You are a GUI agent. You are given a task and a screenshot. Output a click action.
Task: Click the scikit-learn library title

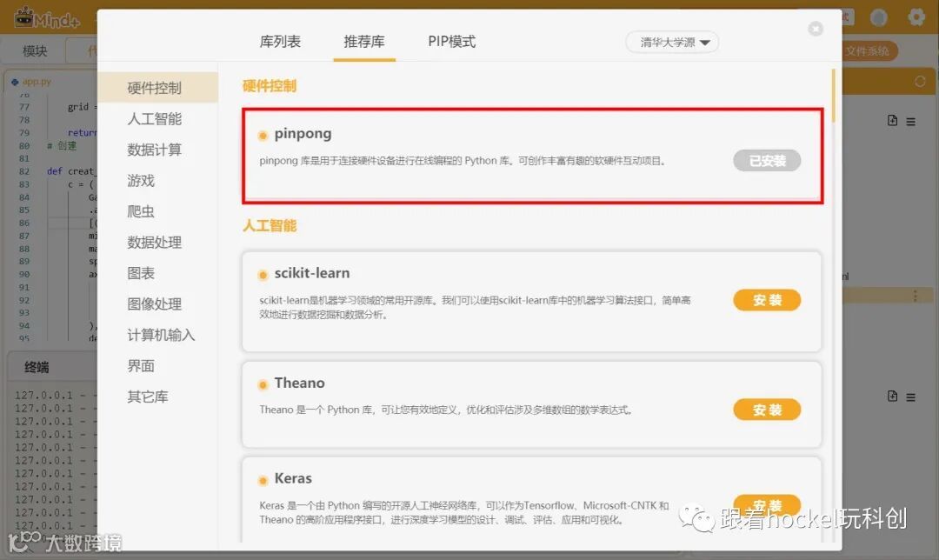pyautogui.click(x=312, y=273)
